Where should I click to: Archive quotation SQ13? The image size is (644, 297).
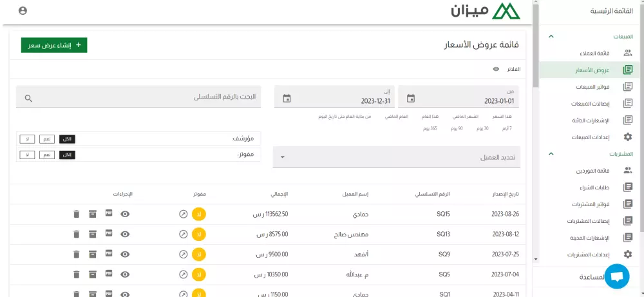coord(93,234)
